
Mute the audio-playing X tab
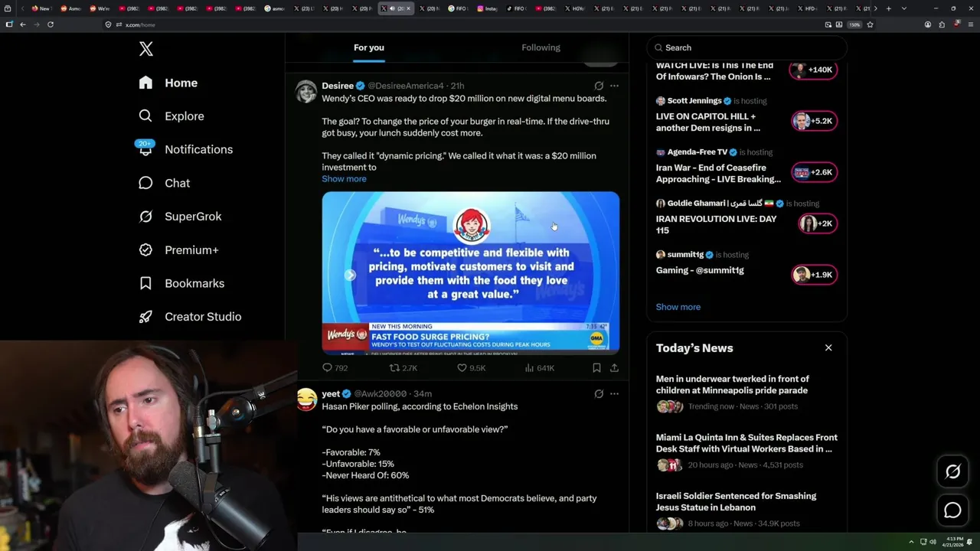click(392, 8)
